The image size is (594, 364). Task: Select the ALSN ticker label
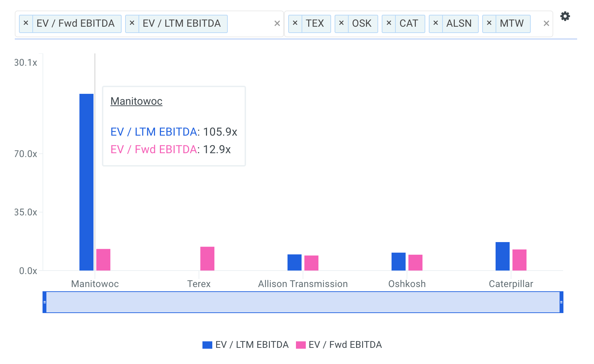(x=459, y=23)
